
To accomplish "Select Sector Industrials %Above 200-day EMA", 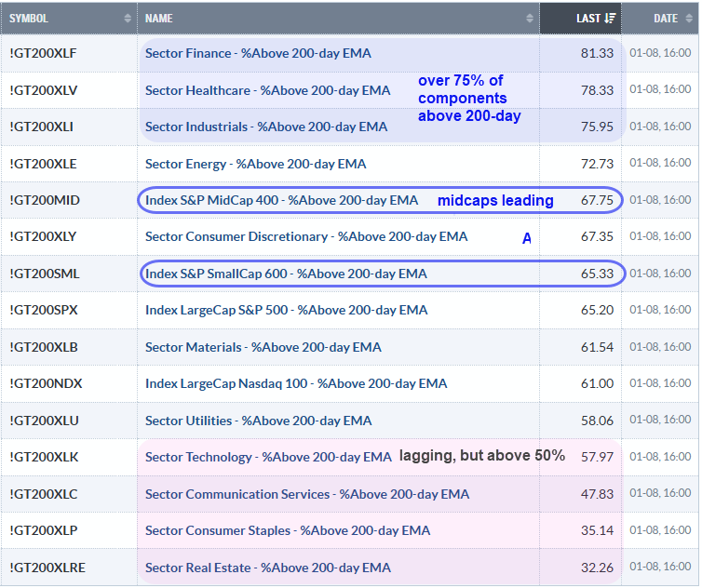I will coord(266,127).
